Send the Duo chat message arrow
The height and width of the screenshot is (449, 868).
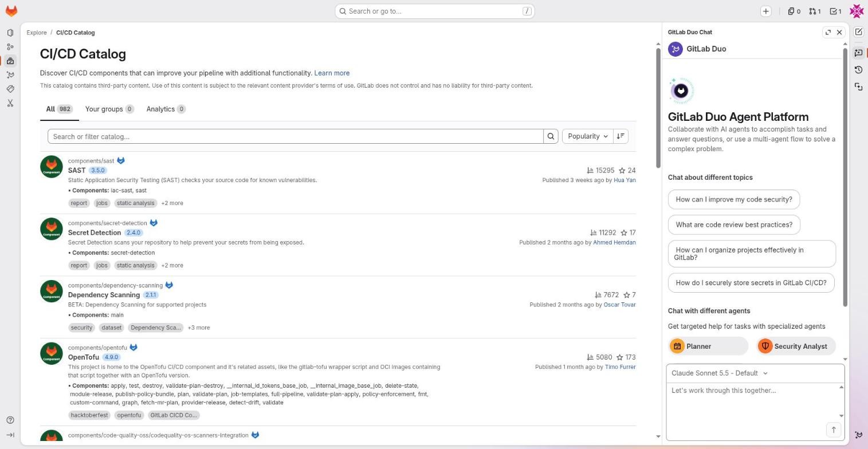click(x=834, y=430)
